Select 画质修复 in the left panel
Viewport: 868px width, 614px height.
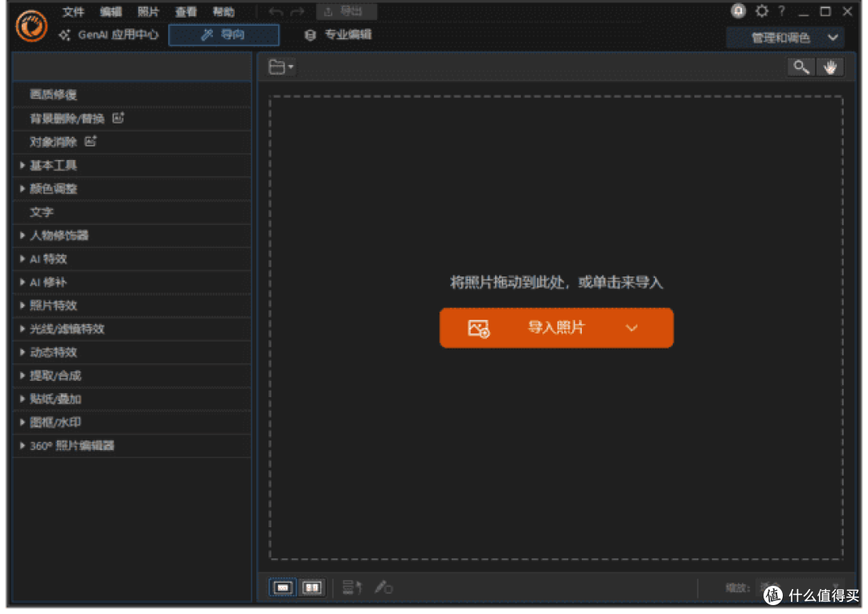[x=132, y=95]
